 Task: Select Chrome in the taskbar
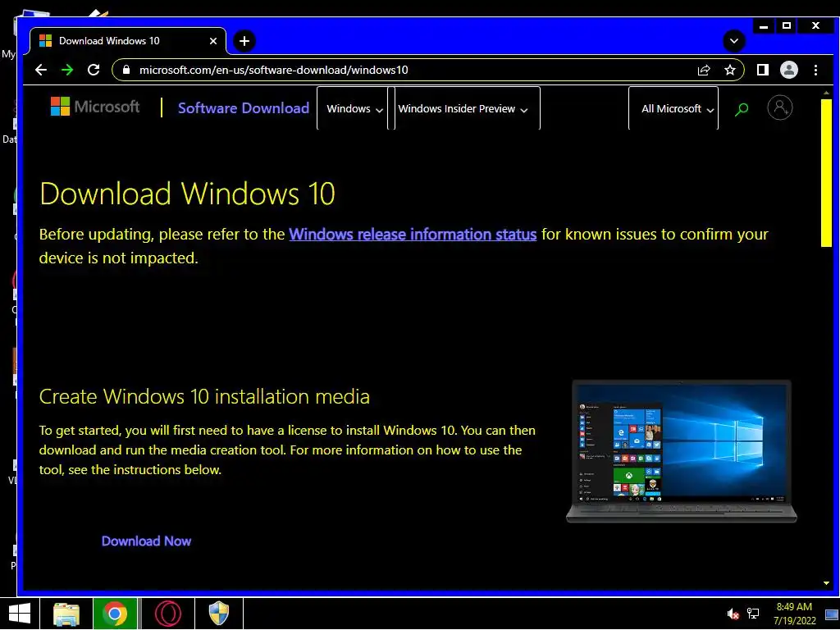coord(115,614)
